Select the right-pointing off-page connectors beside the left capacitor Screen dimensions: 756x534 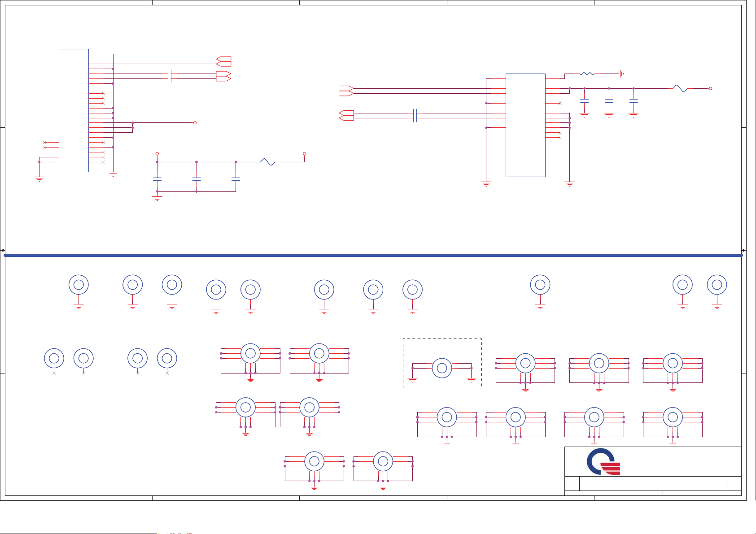[223, 76]
